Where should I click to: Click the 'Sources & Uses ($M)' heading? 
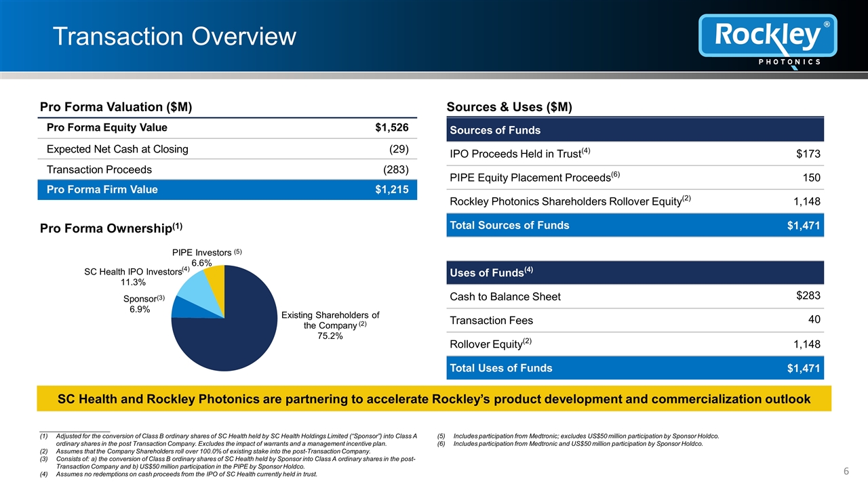click(x=509, y=107)
